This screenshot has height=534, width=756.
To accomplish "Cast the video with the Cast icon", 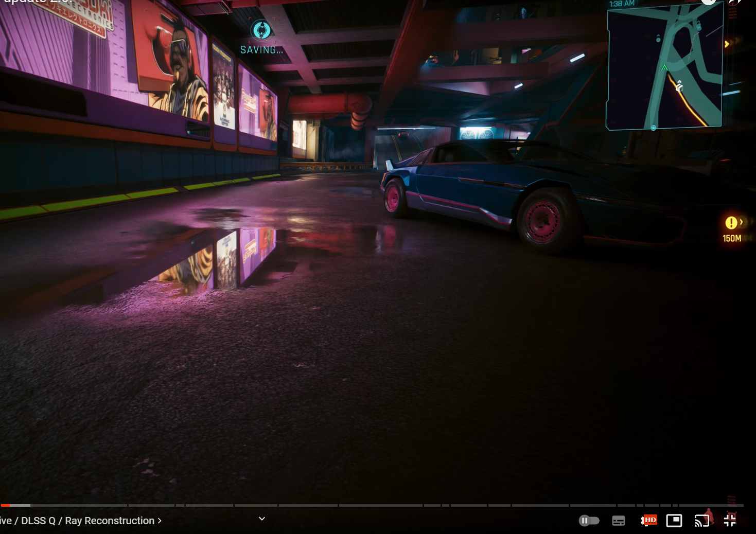I will tap(702, 521).
